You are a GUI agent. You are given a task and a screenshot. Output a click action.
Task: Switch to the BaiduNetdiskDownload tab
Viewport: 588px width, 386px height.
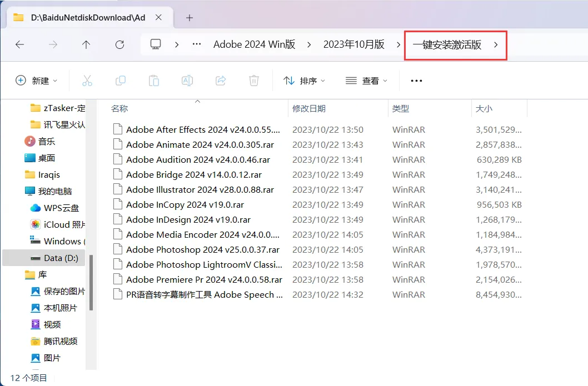[x=83, y=17]
